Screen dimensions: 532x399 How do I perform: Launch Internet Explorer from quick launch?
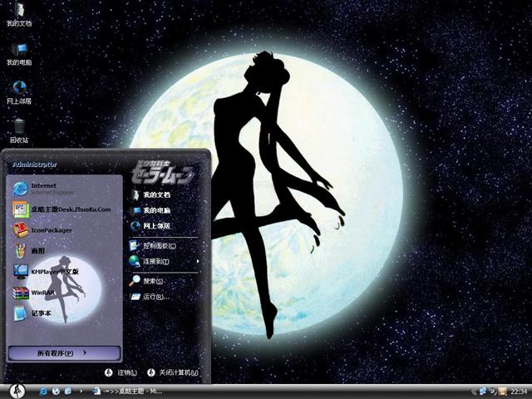43,392
